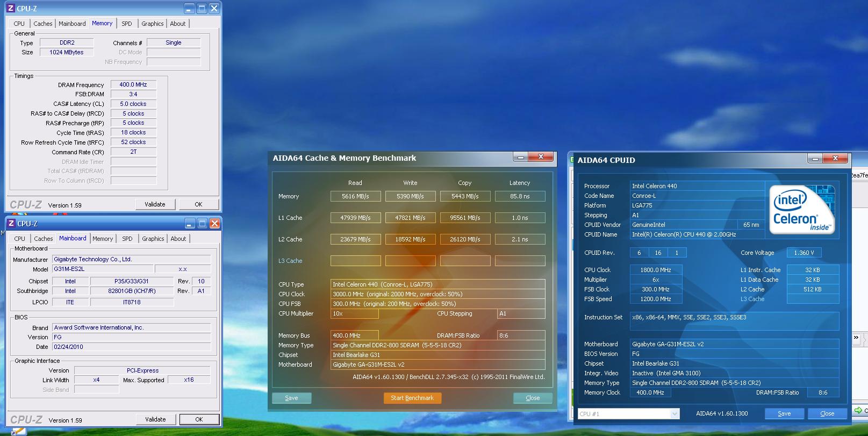Screen dimensions: 868x436
Task: Click the Gigabyte Technology Co., Ltd. manufacturer field
Action: point(132,259)
